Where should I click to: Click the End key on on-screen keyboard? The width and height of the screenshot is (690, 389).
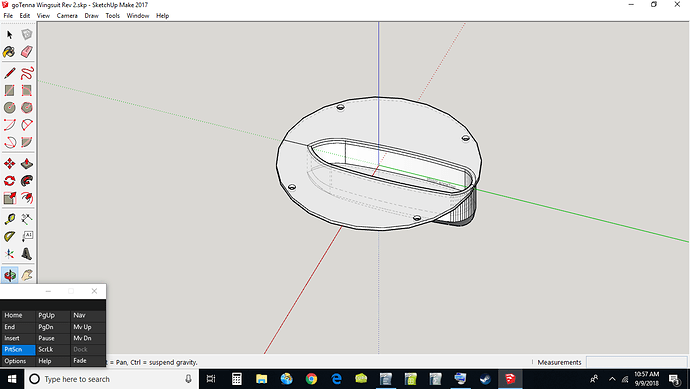tap(18, 327)
